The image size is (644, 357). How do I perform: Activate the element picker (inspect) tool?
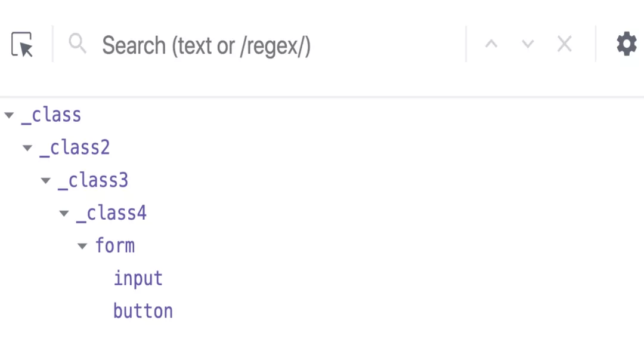pos(22,45)
